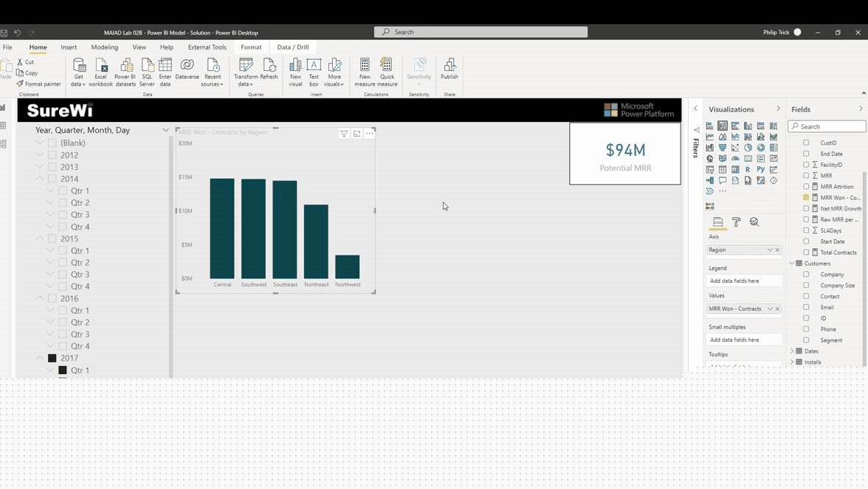
Task: Switch to Data / Drill tab
Action: pyautogui.click(x=293, y=47)
